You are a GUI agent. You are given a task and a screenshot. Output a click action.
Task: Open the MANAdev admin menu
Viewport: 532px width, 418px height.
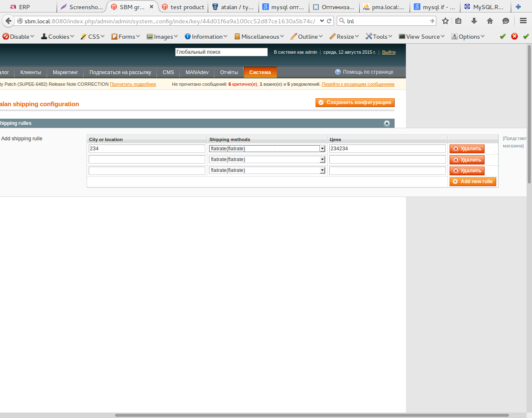tap(197, 72)
